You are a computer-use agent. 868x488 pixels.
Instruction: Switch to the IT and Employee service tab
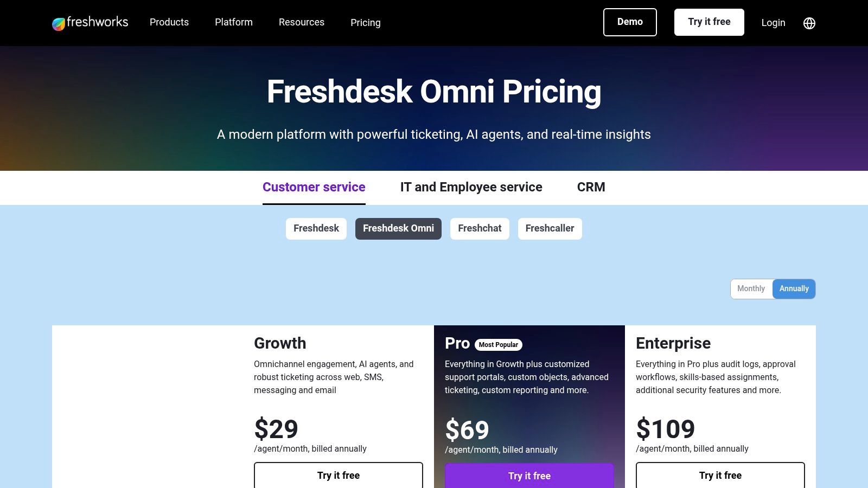[470, 187]
